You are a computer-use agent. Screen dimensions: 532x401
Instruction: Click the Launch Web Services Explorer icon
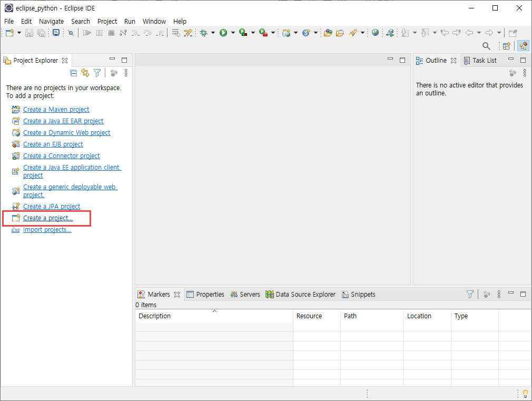[390, 33]
